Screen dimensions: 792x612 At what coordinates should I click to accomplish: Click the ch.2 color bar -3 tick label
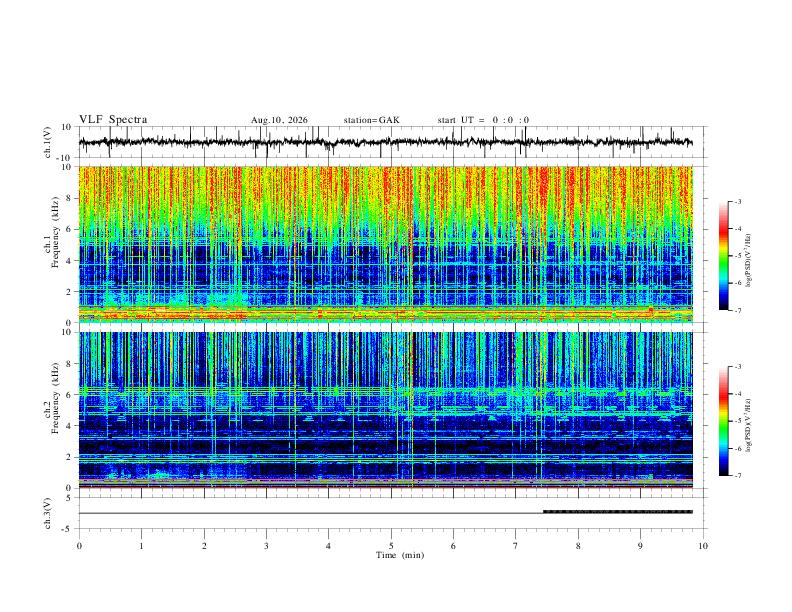point(738,367)
